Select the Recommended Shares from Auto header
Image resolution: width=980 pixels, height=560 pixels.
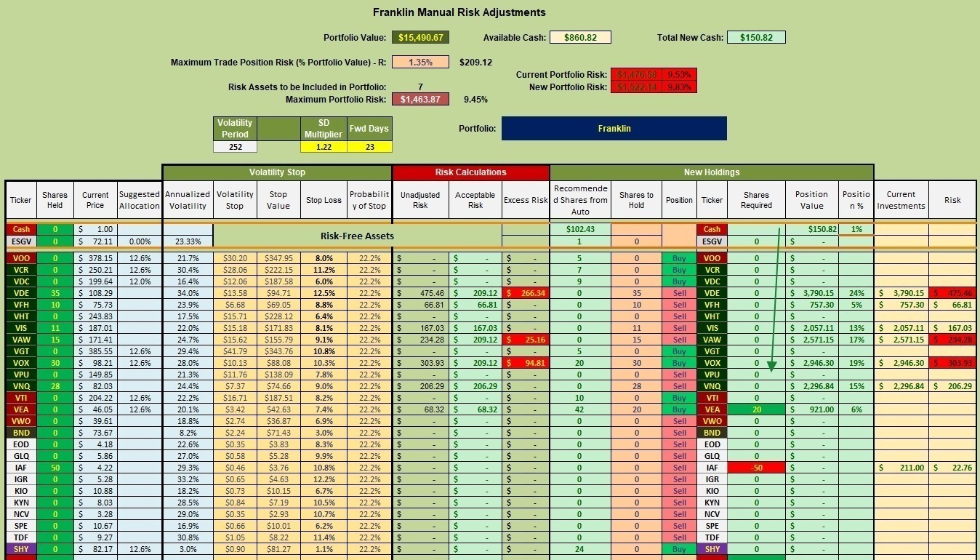point(580,200)
